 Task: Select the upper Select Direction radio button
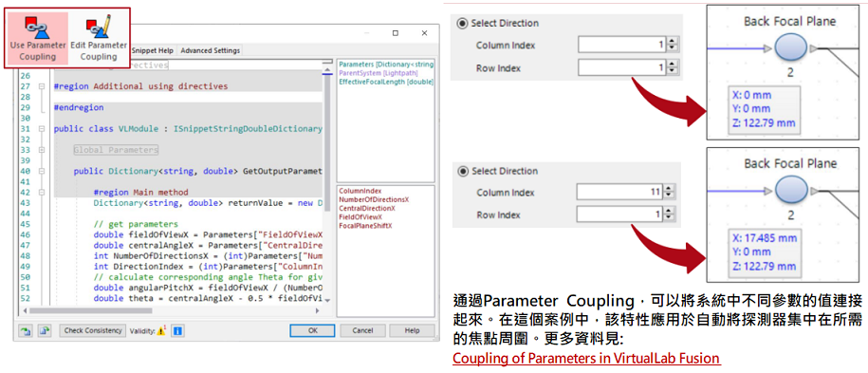462,24
